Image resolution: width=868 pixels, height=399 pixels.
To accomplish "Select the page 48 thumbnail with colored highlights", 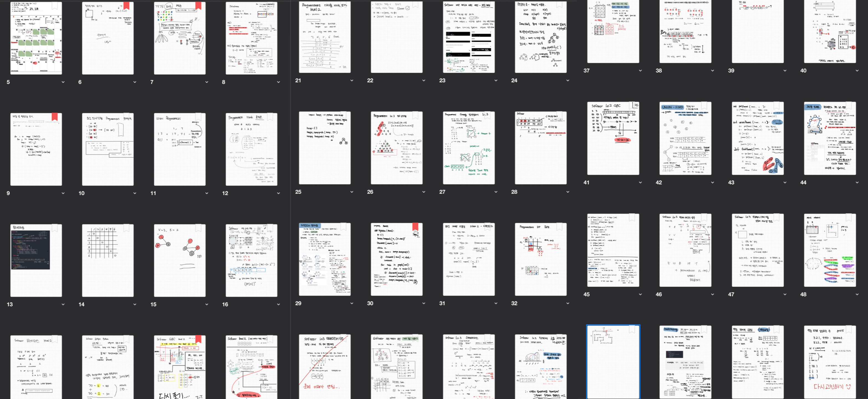I will coord(830,250).
